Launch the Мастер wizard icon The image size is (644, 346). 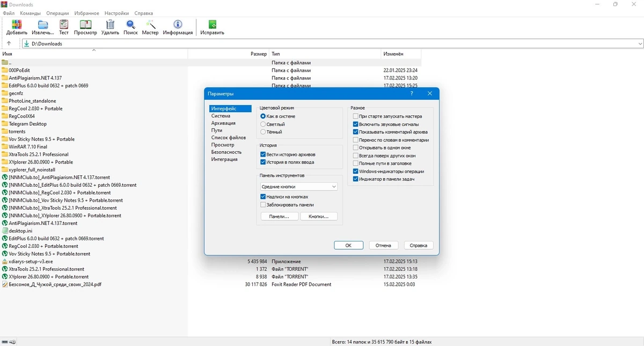pos(150,25)
